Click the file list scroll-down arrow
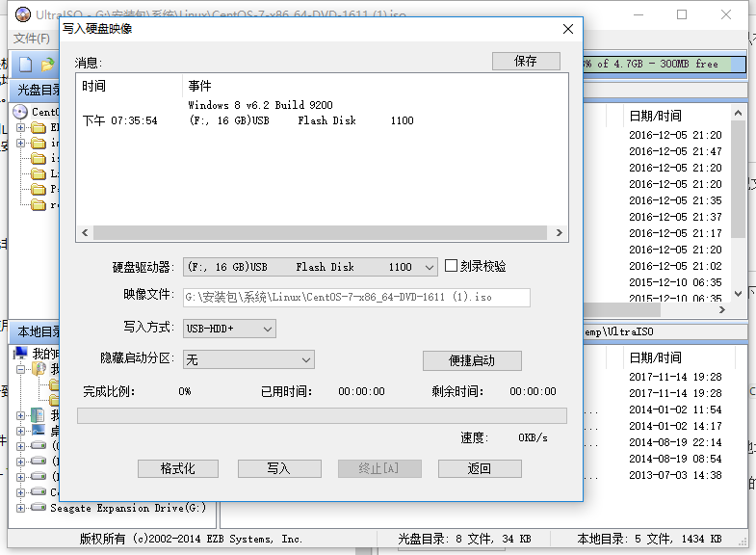The image size is (756, 555). pyautogui.click(x=738, y=293)
